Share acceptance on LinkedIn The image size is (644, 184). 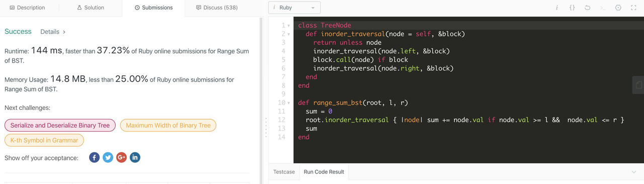click(x=135, y=157)
